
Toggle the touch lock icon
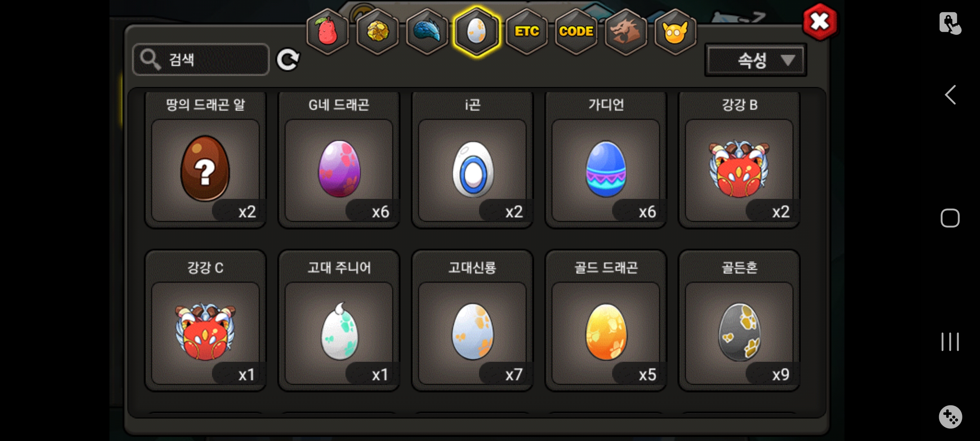pos(950,23)
